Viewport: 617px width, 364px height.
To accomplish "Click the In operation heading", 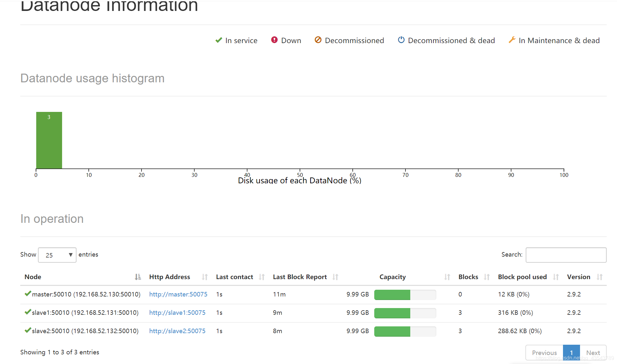I will (x=52, y=219).
